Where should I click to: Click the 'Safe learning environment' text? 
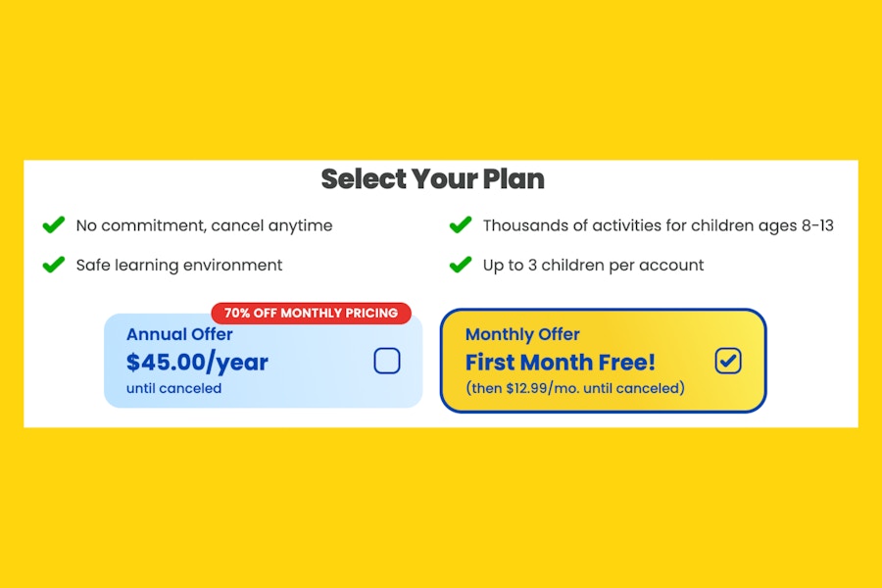[179, 265]
